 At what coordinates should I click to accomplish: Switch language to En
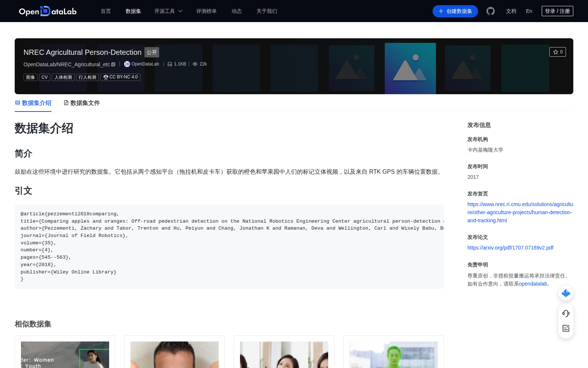[x=529, y=11]
